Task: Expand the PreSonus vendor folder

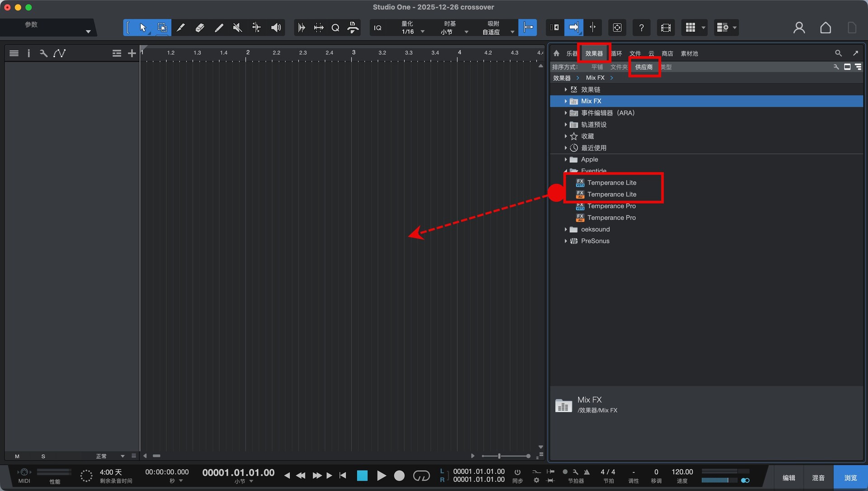Action: click(x=566, y=241)
